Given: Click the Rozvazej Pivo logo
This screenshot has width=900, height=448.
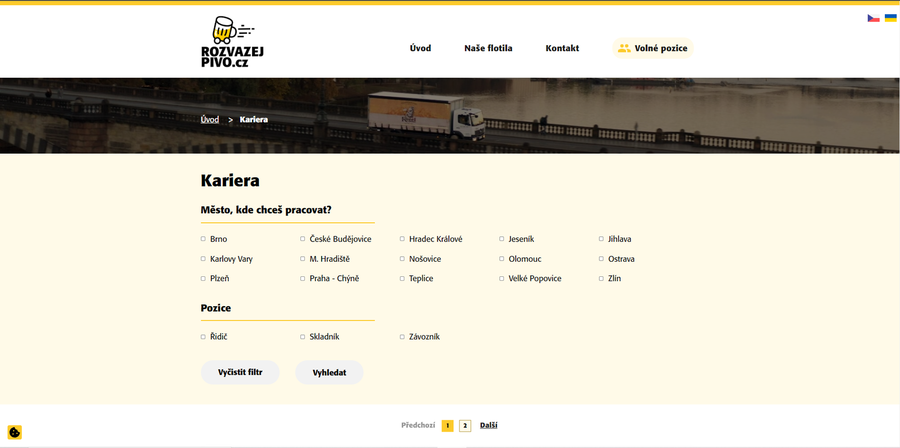Looking at the screenshot, I should pyautogui.click(x=232, y=43).
